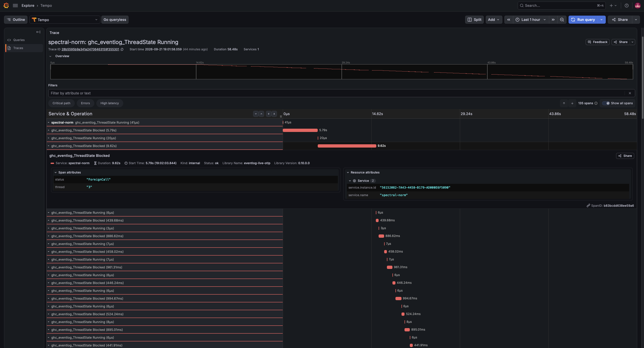The height and width of the screenshot is (348, 644).
Task: Toggle Show all spans switch
Action: (x=606, y=103)
